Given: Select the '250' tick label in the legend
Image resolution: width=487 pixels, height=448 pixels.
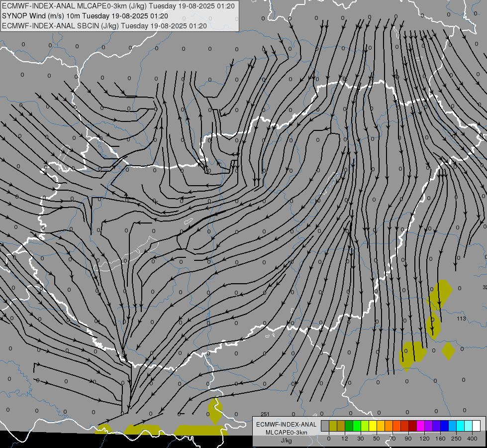Looking at the screenshot, I should coord(456,439).
